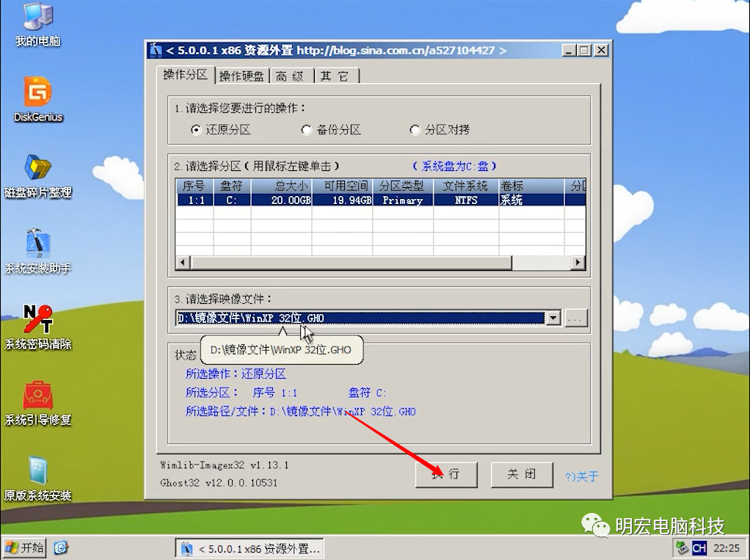Open the 系统引导修复 desktop icon

(x=38, y=396)
